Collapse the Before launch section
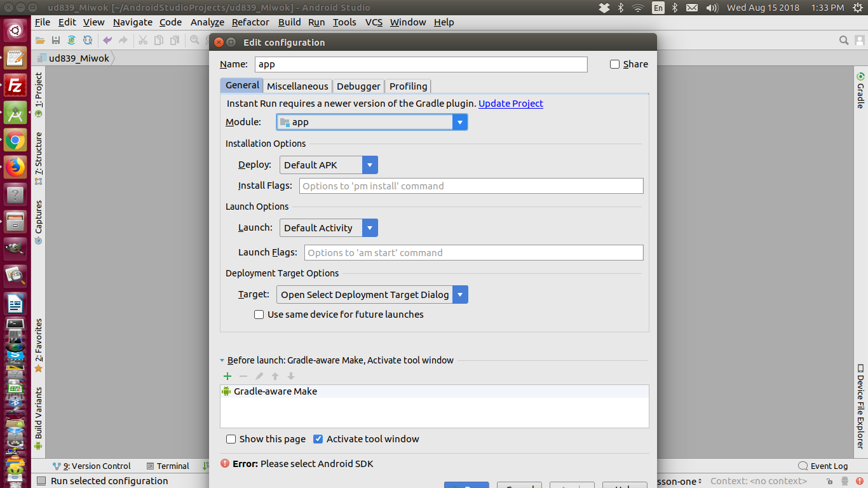868x488 pixels. tap(222, 360)
